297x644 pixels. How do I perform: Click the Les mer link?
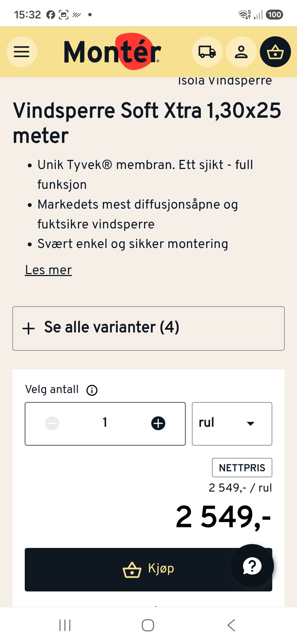pyautogui.click(x=49, y=270)
